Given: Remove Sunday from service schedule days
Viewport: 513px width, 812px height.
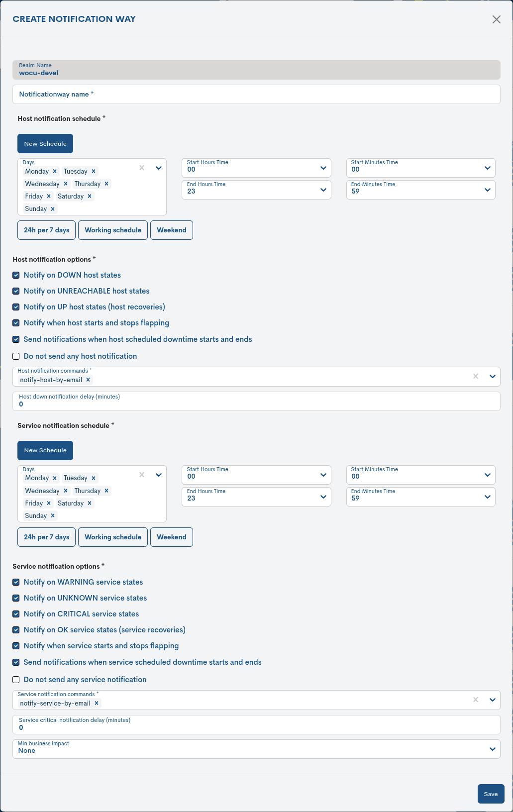Looking at the screenshot, I should (x=53, y=515).
